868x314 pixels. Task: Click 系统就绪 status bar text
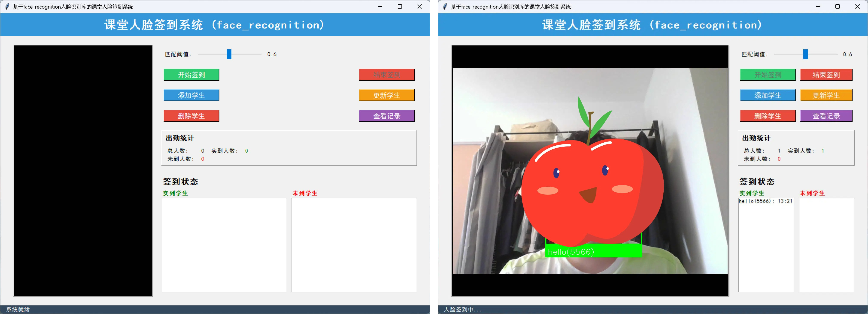tap(18, 309)
